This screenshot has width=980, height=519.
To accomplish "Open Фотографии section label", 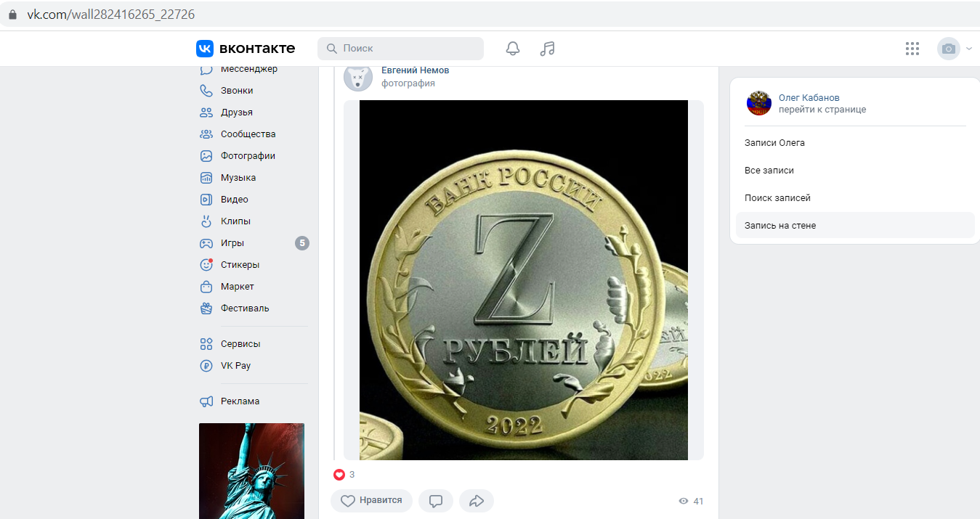I will click(x=248, y=156).
